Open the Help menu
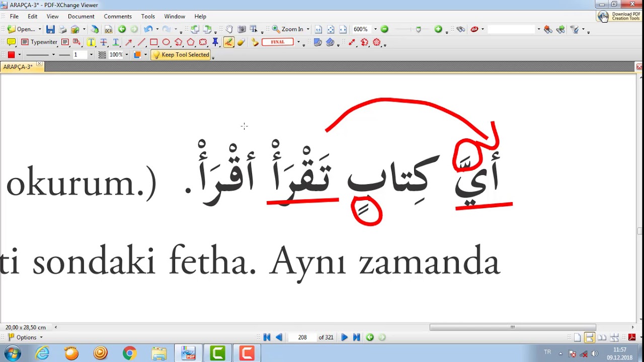The image size is (644, 362). point(200,16)
